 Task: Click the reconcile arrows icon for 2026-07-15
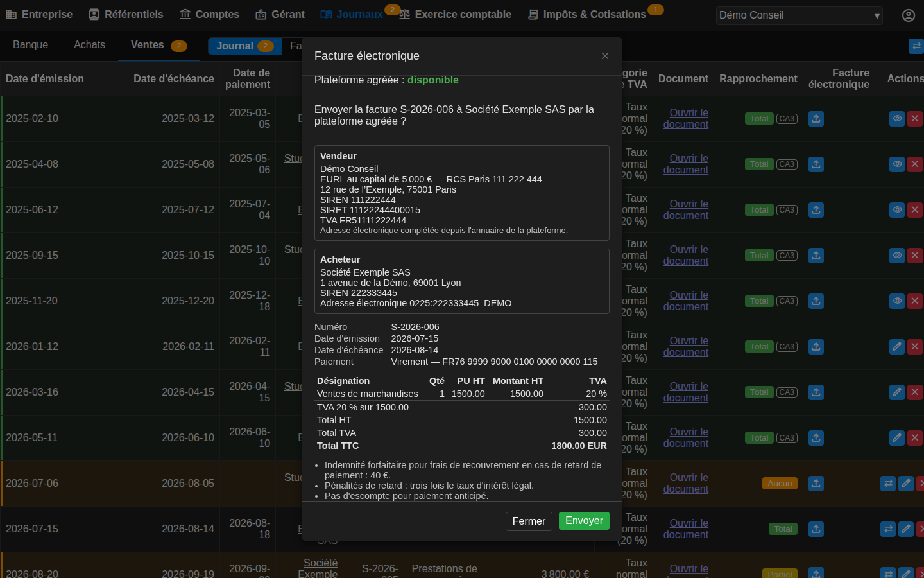888,529
